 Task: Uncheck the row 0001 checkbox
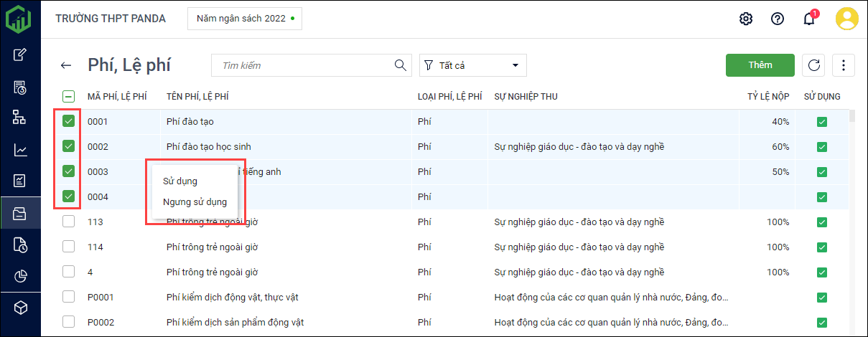pyautogui.click(x=68, y=122)
